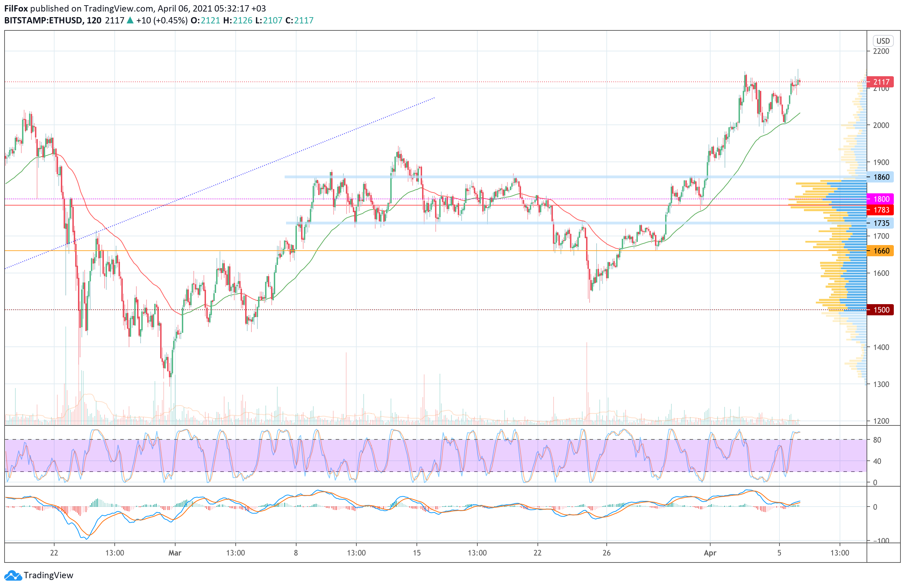This screenshot has width=905, height=588.
Task: Click the Apr label on time axis
Action: coord(710,553)
